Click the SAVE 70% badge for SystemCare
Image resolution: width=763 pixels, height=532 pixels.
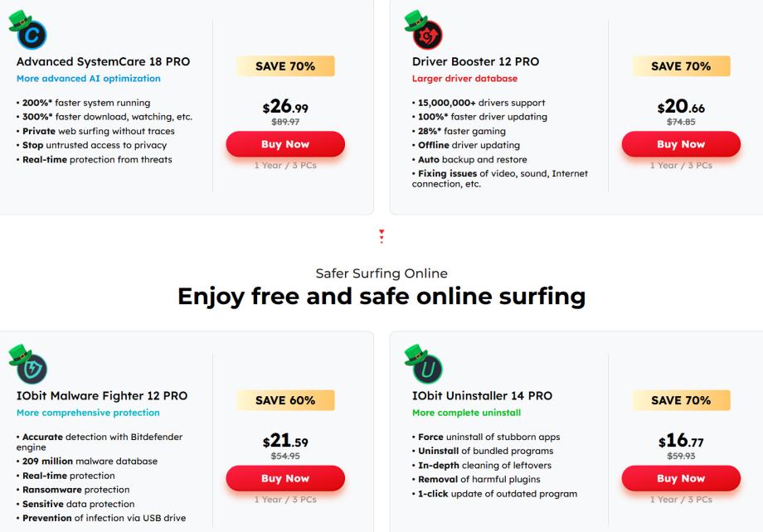click(x=285, y=66)
